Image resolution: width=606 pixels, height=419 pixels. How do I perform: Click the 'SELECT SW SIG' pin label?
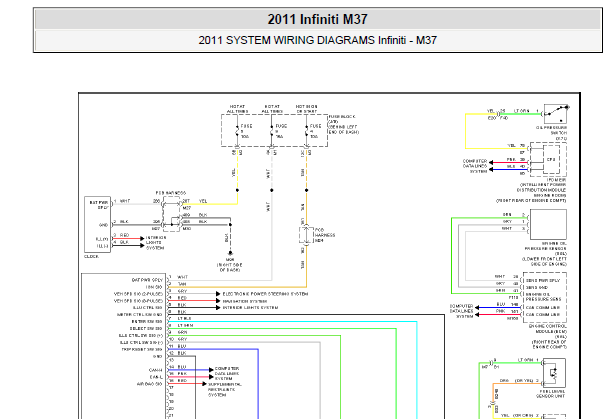(x=146, y=329)
